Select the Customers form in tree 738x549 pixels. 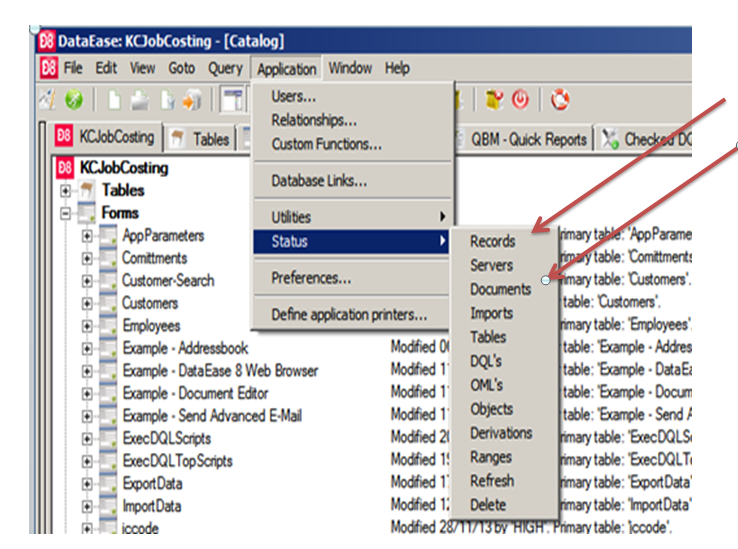point(150,303)
